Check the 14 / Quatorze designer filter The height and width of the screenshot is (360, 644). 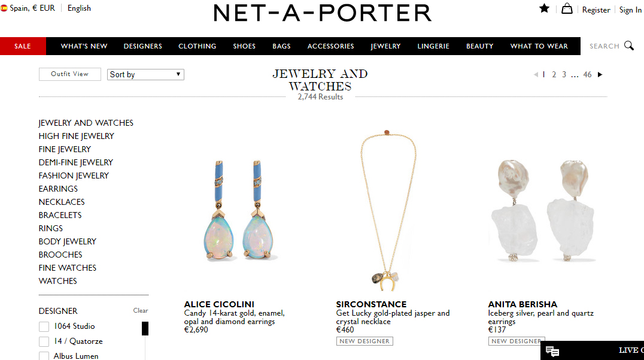click(x=44, y=341)
